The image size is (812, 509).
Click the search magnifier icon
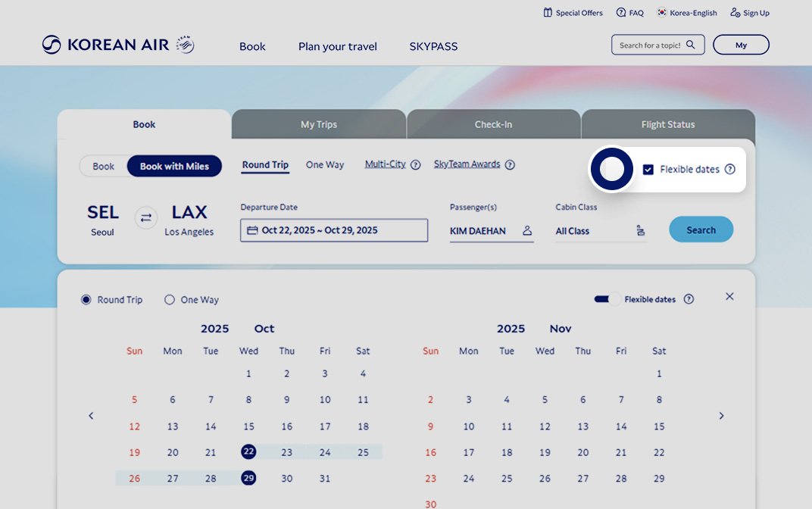pos(690,45)
